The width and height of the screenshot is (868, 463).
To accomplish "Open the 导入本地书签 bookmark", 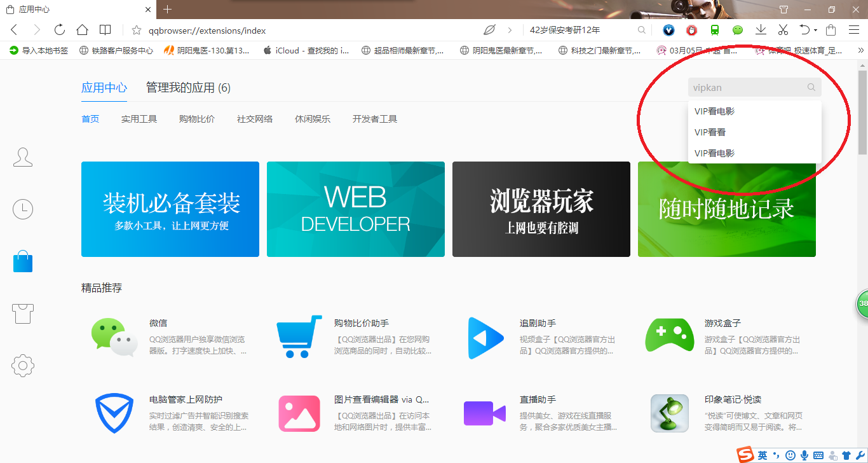I will pyautogui.click(x=39, y=50).
